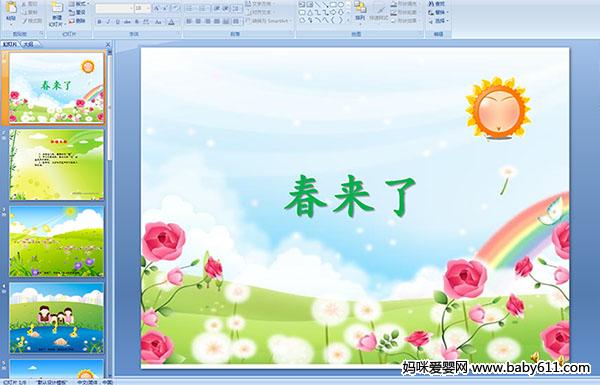600x385 pixels.
Task: Select the rectangle shape in gallery
Action: click(333, 5)
